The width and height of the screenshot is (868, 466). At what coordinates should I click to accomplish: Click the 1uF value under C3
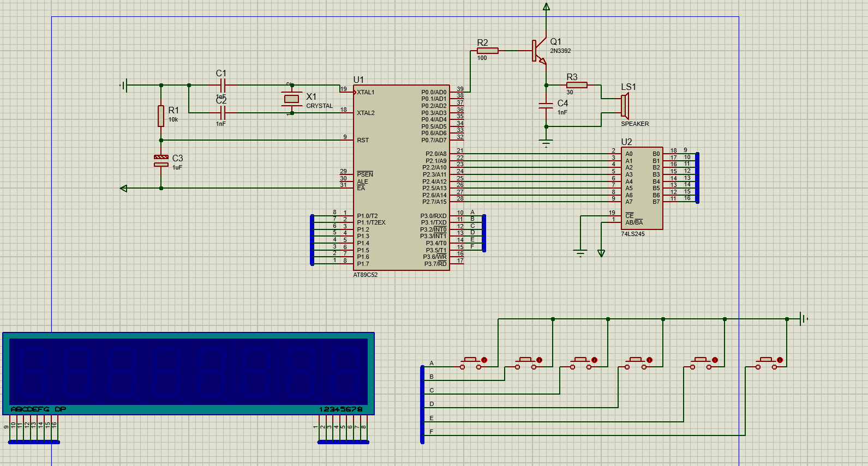click(x=177, y=167)
